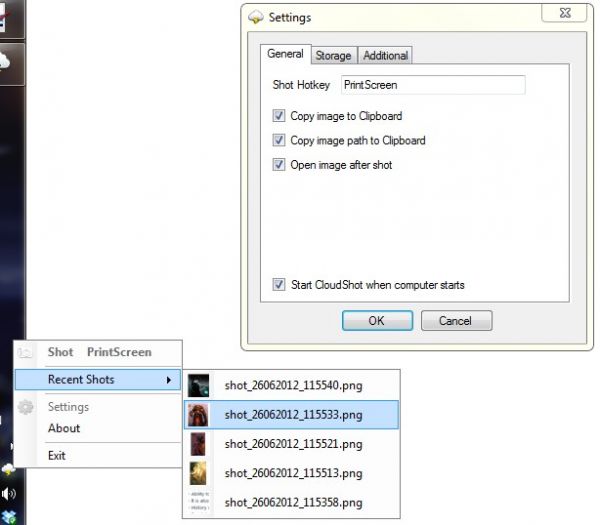Screen dimensions: 600x525
Task: Switch to the Additional tab
Action: (385, 55)
